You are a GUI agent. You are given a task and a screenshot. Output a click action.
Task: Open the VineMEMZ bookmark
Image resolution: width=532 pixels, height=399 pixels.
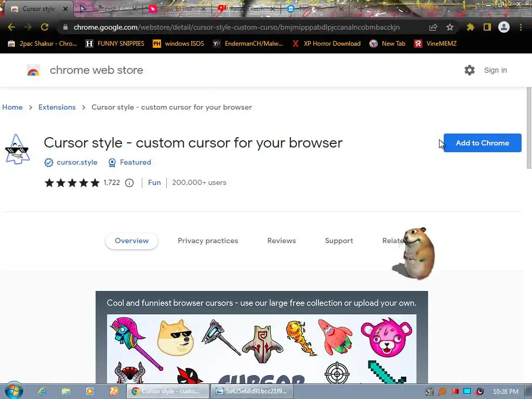pos(435,44)
